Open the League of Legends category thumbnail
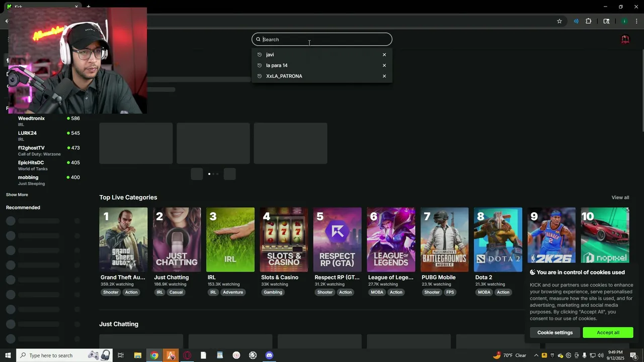Viewport: 644px width, 362px height. (x=391, y=240)
